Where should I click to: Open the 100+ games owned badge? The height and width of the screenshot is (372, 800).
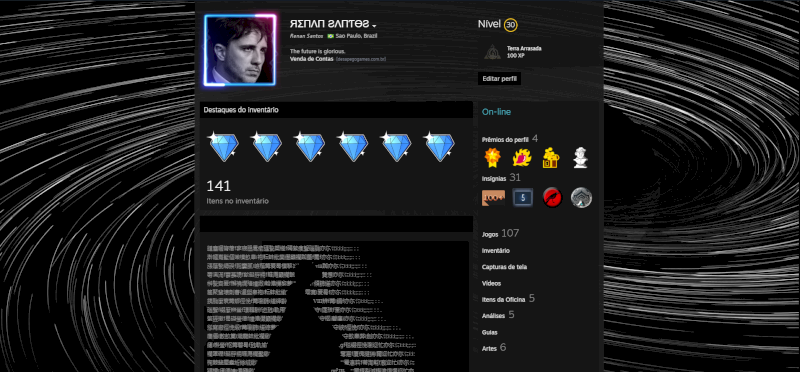coord(493,197)
